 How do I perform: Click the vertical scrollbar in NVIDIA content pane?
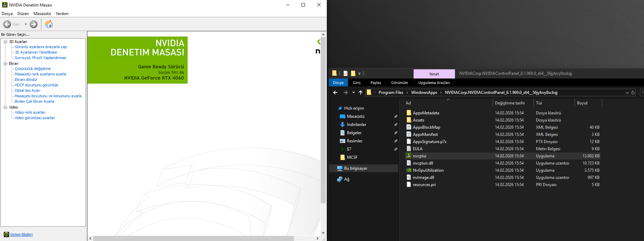[x=323, y=120]
